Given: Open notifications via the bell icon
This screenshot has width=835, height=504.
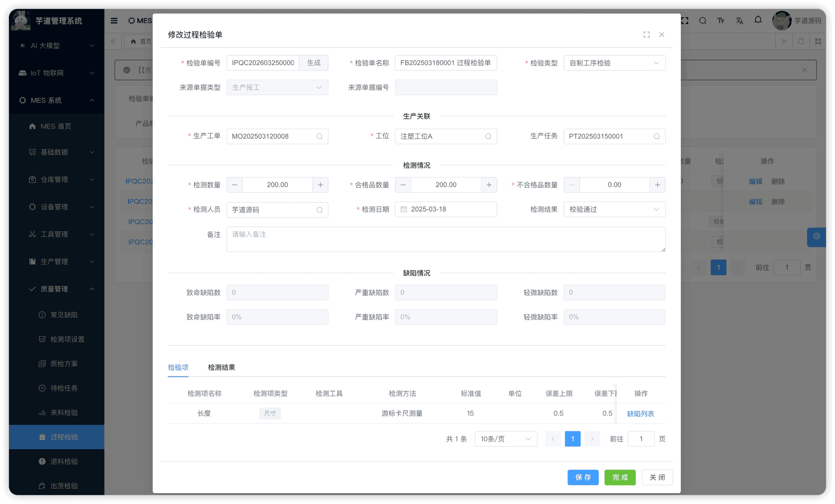Looking at the screenshot, I should (x=758, y=21).
